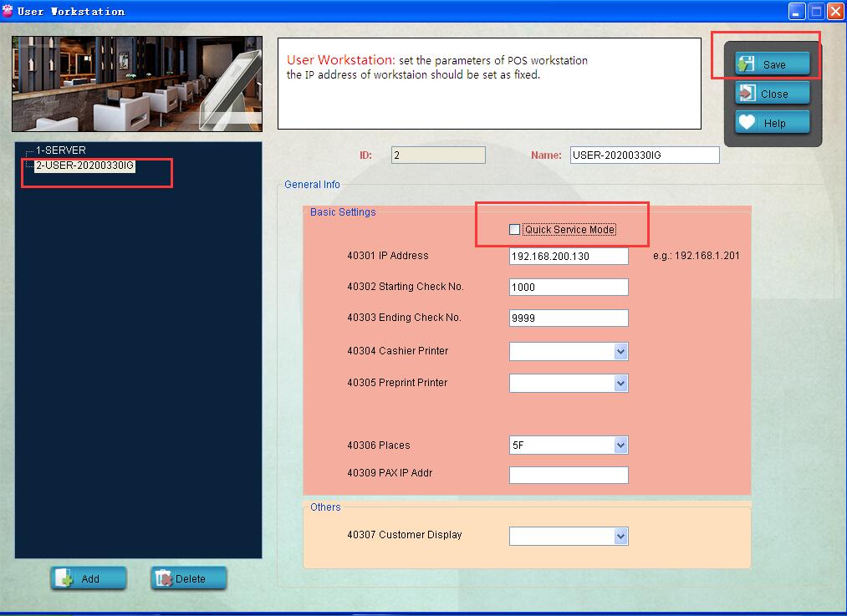Viewport: 847px width, 616px height.
Task: Click the 40306 Places label
Action: 378,445
